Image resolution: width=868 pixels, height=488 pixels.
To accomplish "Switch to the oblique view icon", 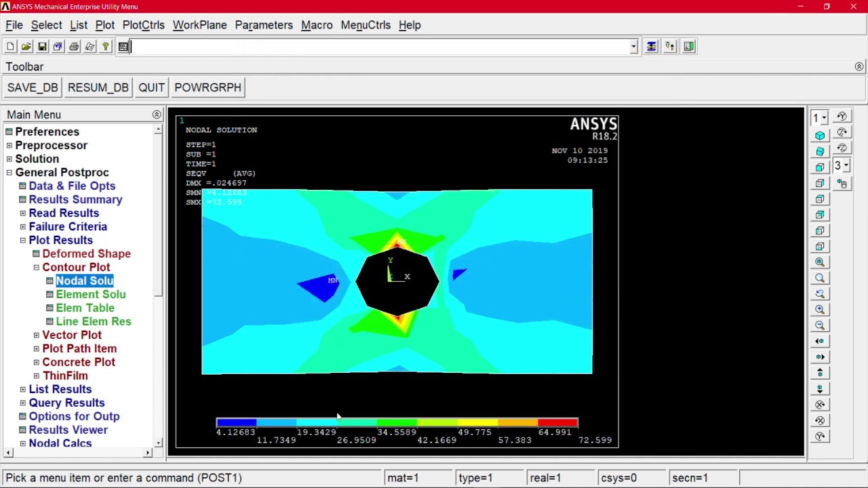I will 820,151.
